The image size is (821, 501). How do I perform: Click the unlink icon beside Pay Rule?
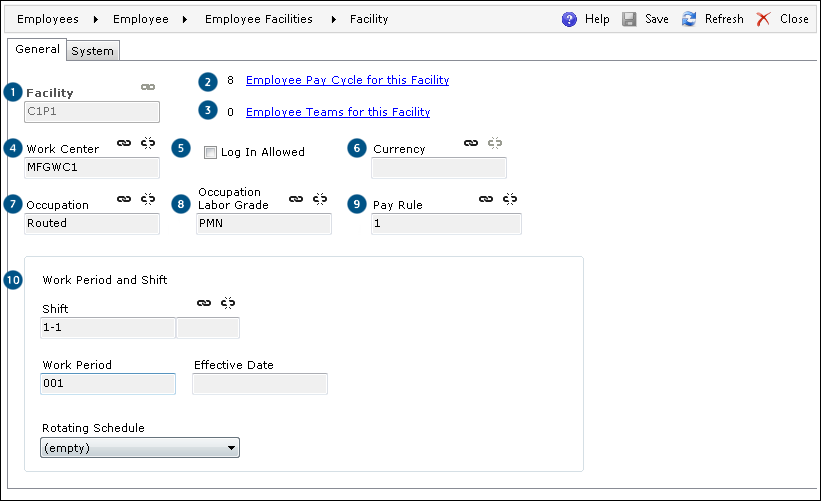[x=510, y=199]
